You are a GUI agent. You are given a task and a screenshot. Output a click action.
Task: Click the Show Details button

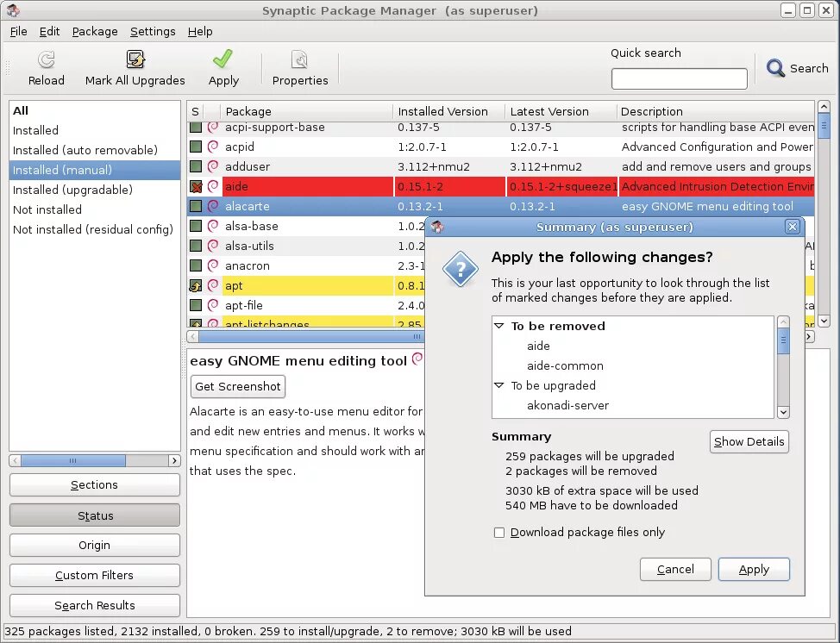749,441
